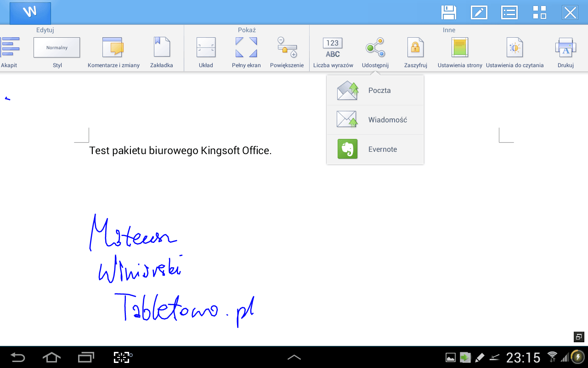Open the picture notification icon in status bar
Screen dimensions: 588x368
[x=451, y=357]
